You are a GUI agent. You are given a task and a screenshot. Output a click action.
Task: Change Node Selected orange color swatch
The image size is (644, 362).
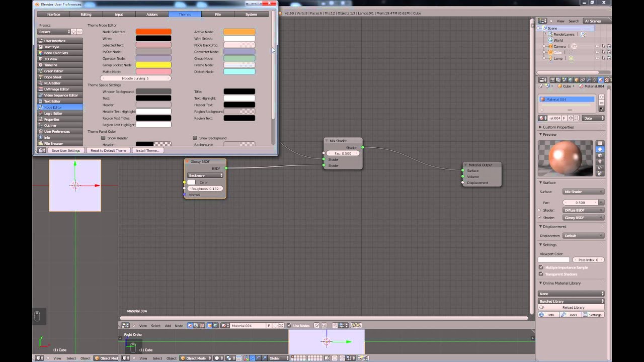(x=153, y=32)
